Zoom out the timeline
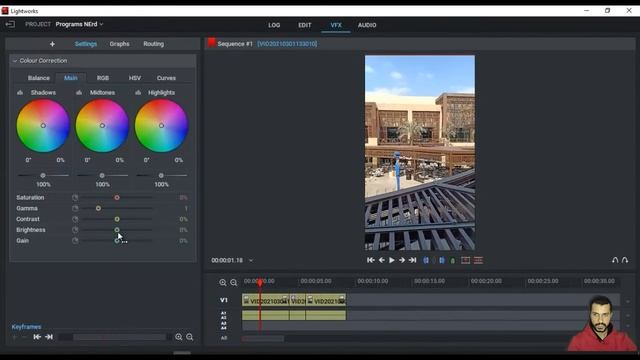Viewport: 640px width, 360px height. (233, 282)
